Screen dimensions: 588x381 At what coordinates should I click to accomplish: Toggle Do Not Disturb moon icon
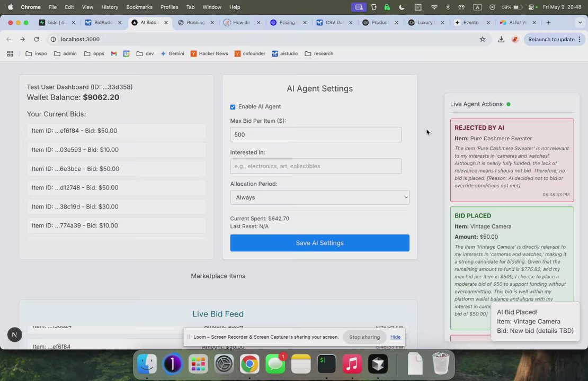coord(402,7)
